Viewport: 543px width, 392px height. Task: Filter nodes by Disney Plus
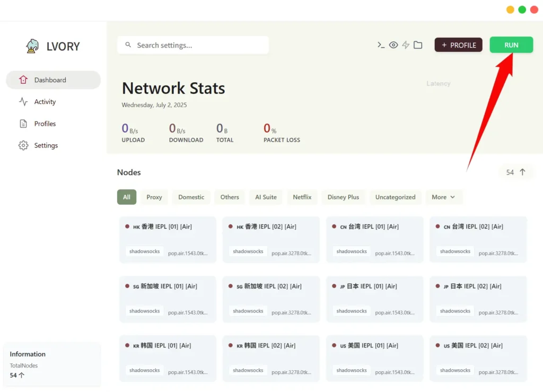tap(343, 197)
